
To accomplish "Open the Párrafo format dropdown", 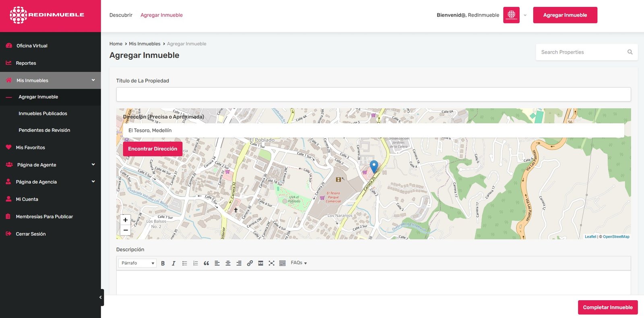I will coord(137,263).
